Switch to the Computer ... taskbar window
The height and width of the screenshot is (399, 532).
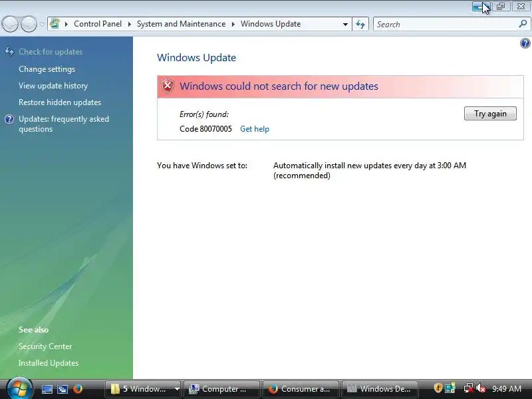[221, 389]
